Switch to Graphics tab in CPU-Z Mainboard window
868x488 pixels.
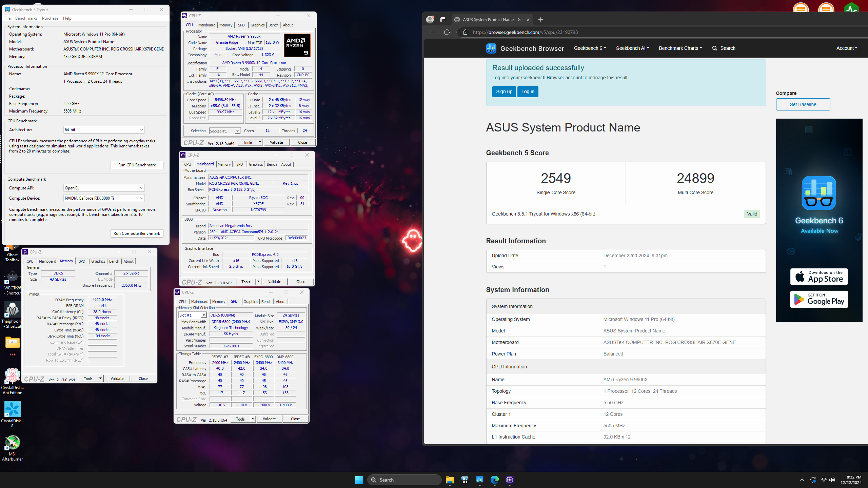256,164
